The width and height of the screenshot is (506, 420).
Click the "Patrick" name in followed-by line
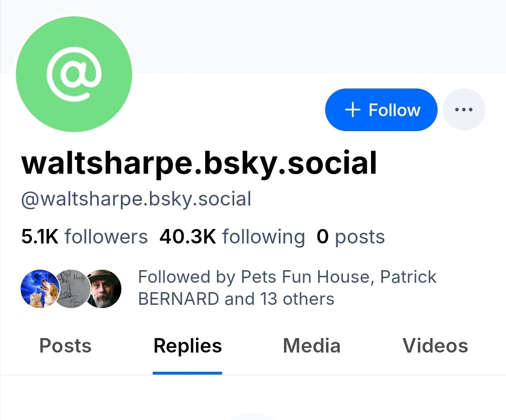408,277
